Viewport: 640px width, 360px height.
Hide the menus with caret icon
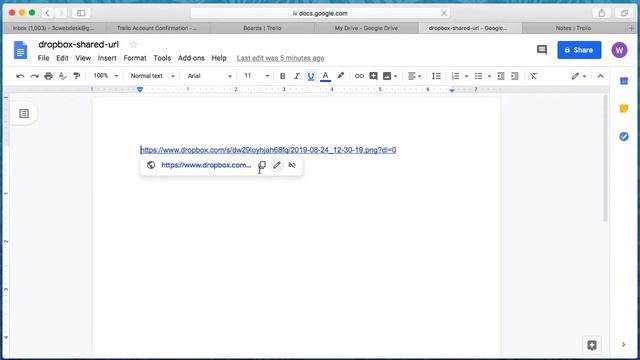600,76
